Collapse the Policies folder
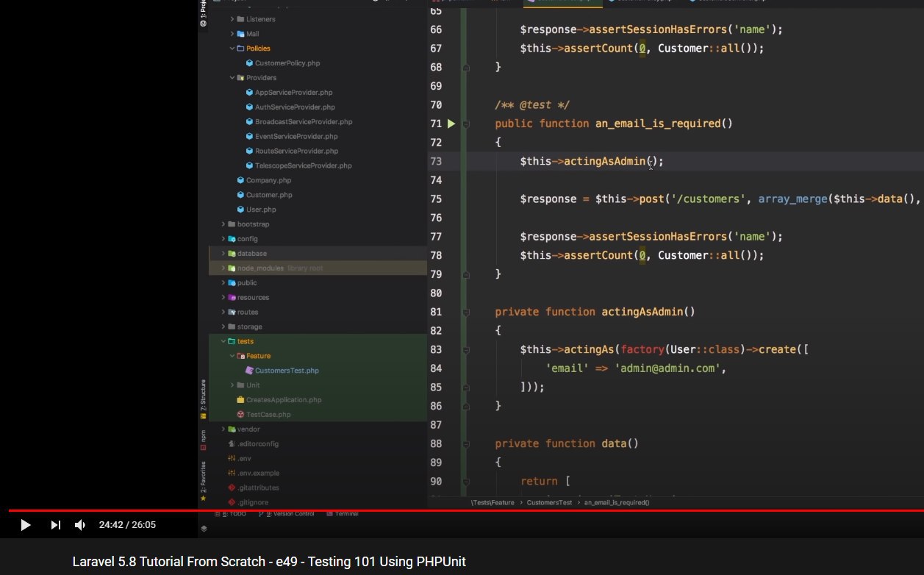 click(232, 49)
